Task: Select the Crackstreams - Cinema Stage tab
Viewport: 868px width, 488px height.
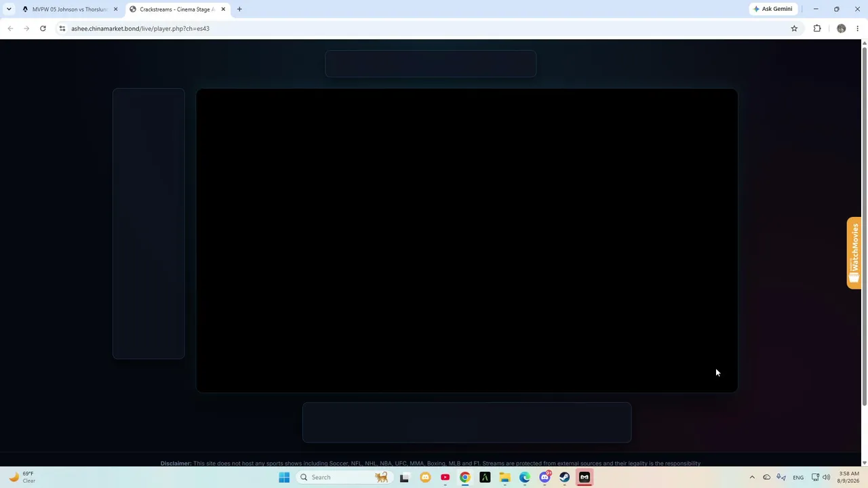Action: (176, 9)
